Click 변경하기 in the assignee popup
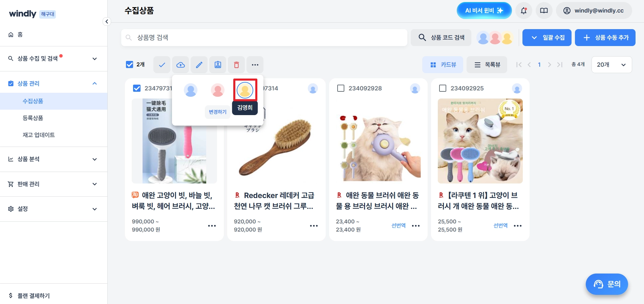Screen dimensions: 644x304 coord(218,112)
